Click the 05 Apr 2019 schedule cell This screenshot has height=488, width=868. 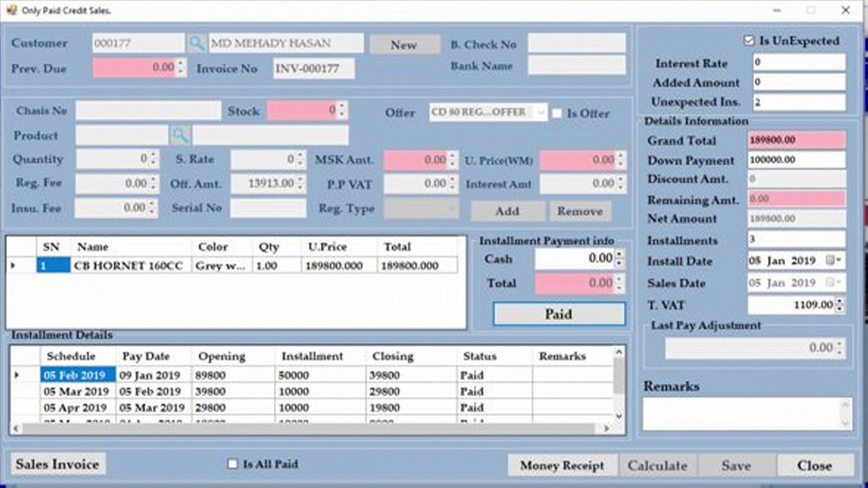[x=78, y=407]
